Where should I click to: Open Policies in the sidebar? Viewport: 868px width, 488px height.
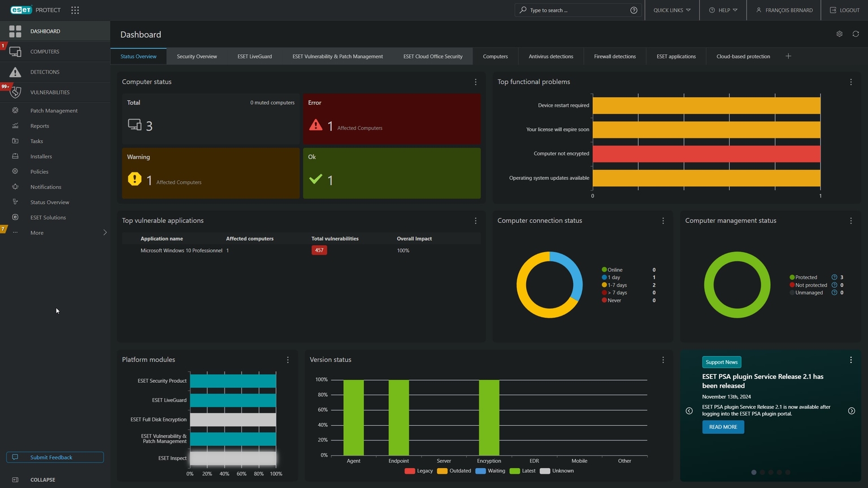tap(40, 172)
